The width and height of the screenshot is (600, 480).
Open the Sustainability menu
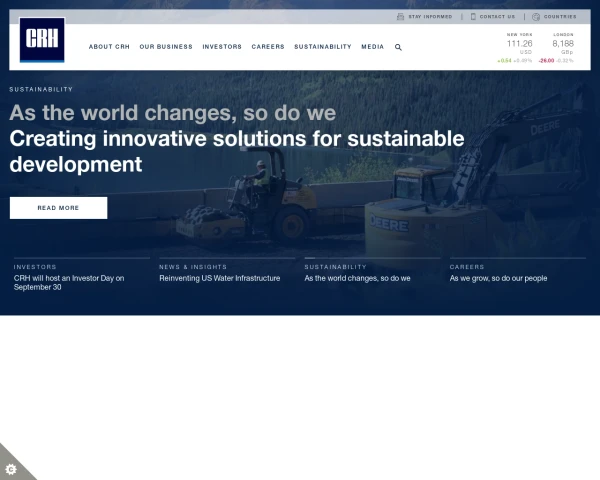323,47
